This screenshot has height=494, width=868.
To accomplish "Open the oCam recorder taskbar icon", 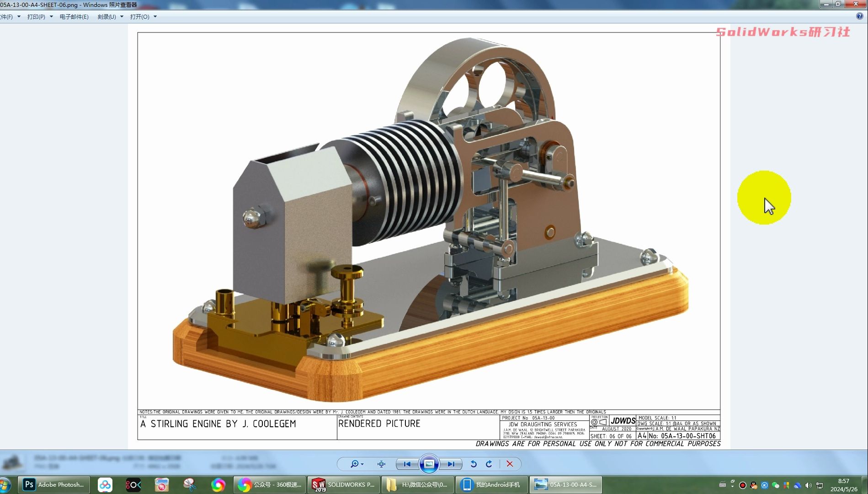I will [133, 484].
